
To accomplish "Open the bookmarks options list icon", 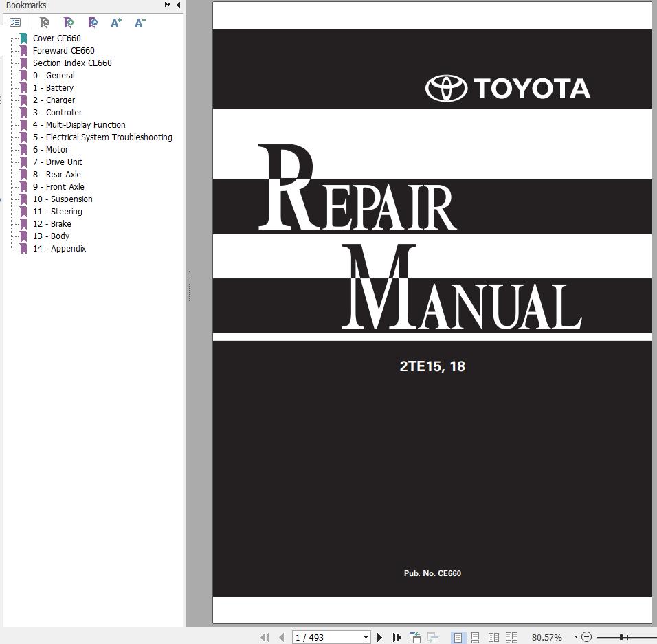I will [x=15, y=23].
